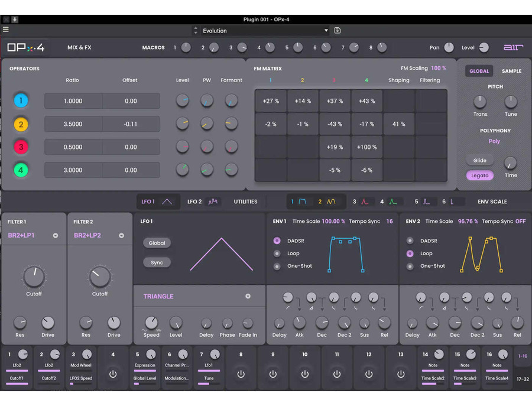Show modulation slots 1-16
This screenshot has width=532, height=406.
point(523,356)
